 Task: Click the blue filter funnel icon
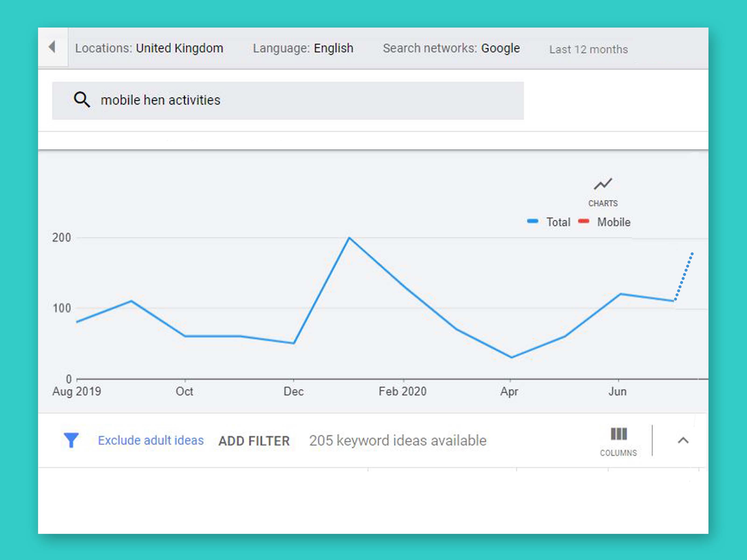tap(71, 440)
